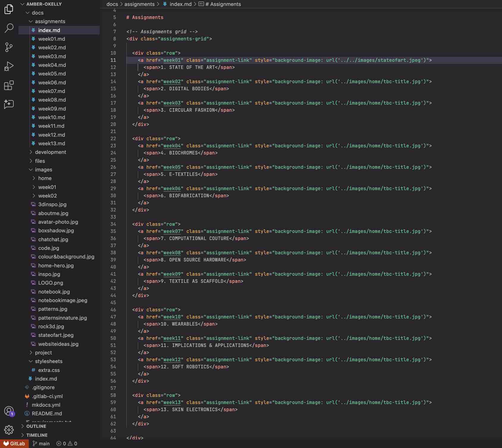
Task: Click the GitLab status bar button
Action: (x=14, y=444)
